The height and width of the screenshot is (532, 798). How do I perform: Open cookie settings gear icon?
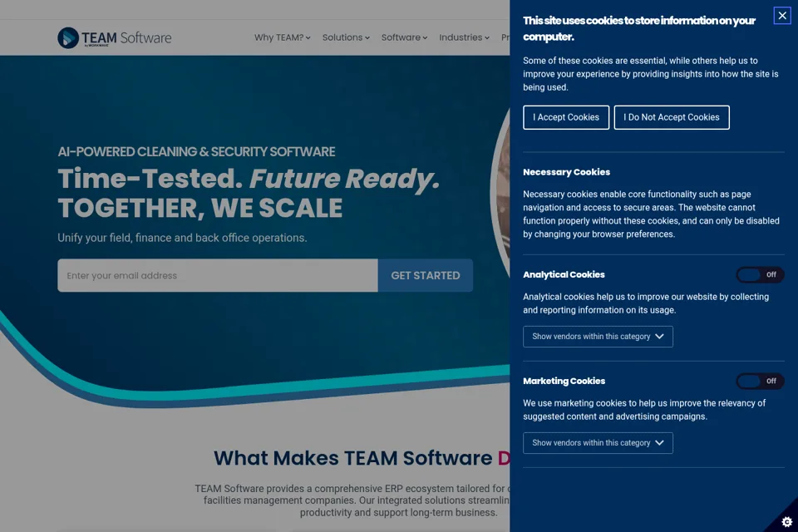point(786,521)
